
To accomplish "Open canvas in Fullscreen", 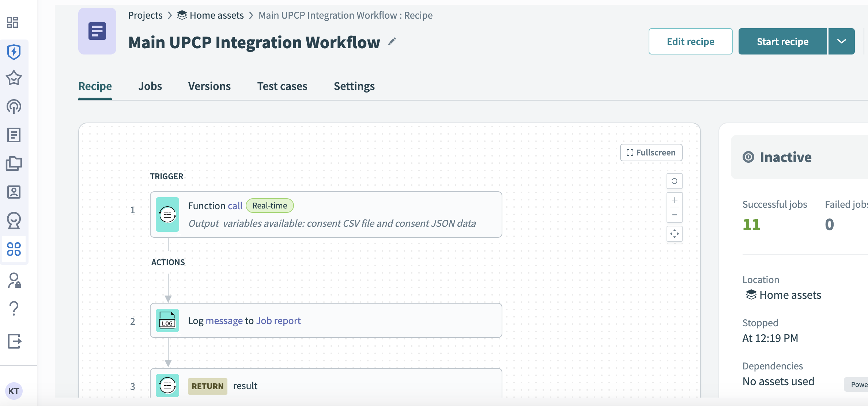I will pyautogui.click(x=651, y=153).
